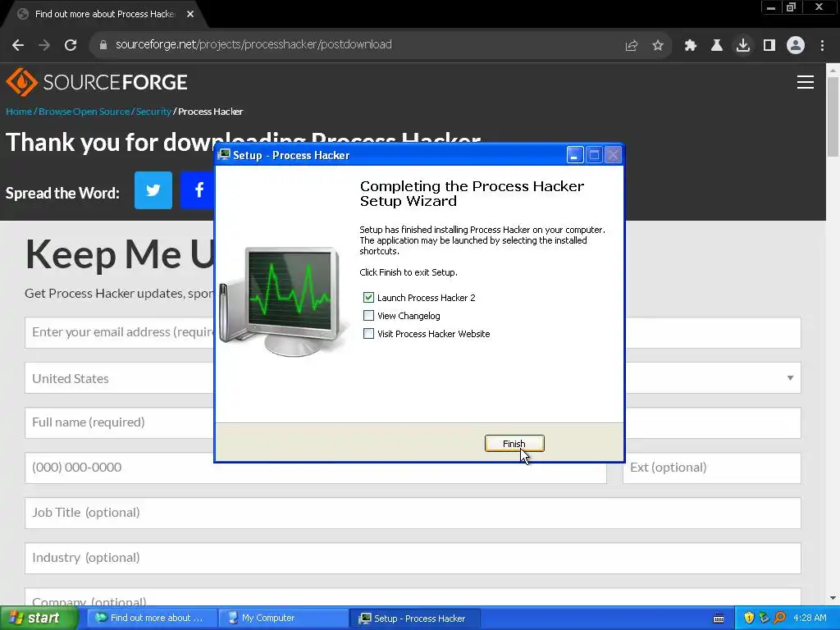Viewport: 840px width, 630px height.
Task: Click the Industry optional field
Action: (413, 558)
